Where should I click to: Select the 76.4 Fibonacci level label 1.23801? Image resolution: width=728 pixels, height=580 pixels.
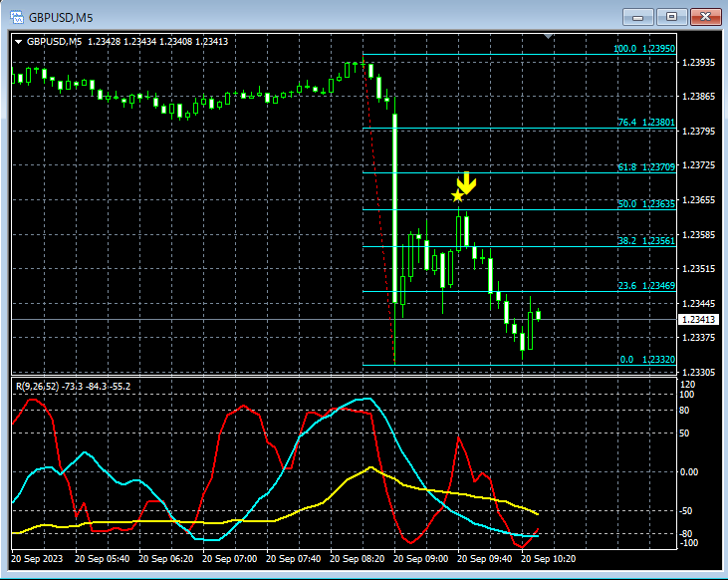(645, 123)
